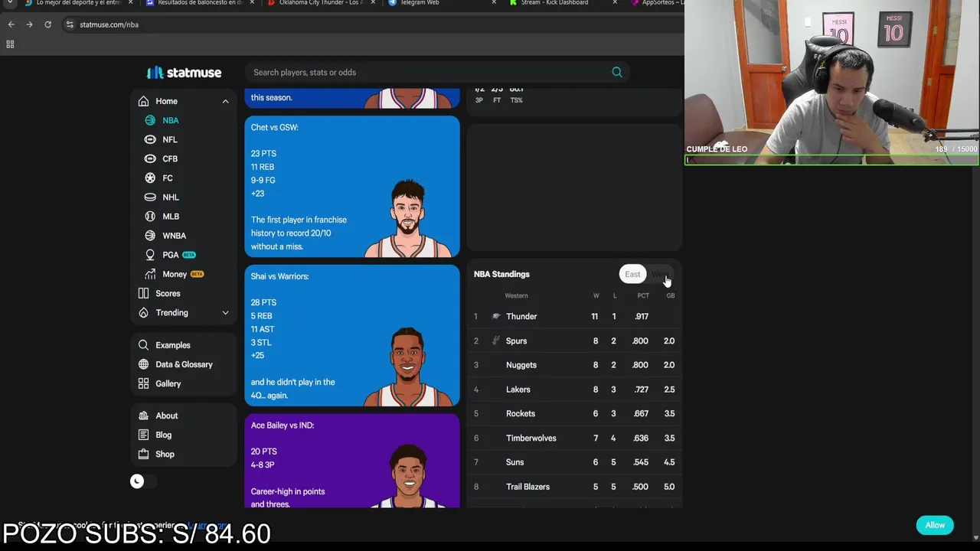Switch to Oklahoma City Thunder browser tab
The height and width of the screenshot is (551, 980).
tap(320, 3)
